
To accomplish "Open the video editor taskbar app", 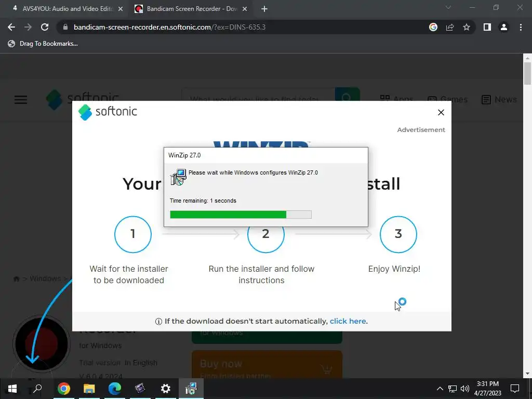I will click(140, 389).
